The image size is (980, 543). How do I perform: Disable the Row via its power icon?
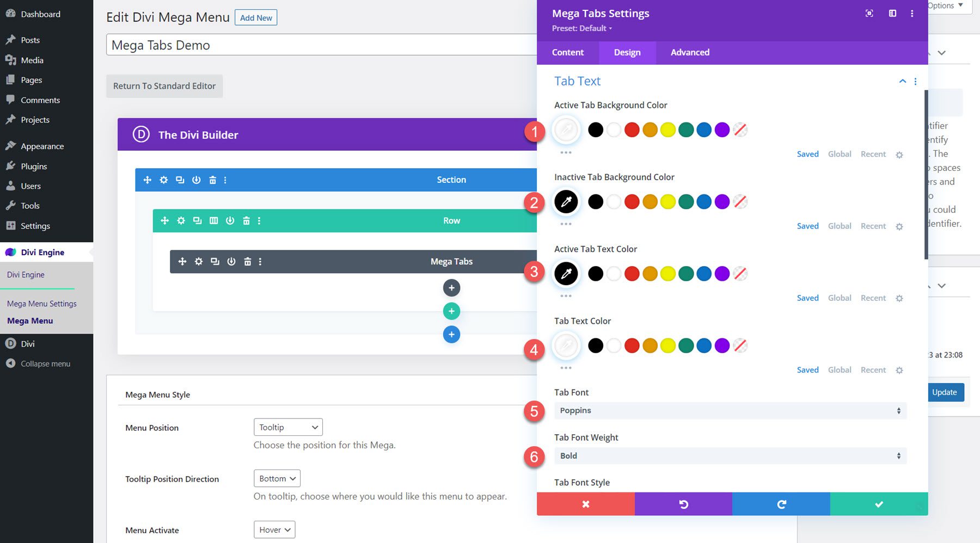pyautogui.click(x=230, y=220)
